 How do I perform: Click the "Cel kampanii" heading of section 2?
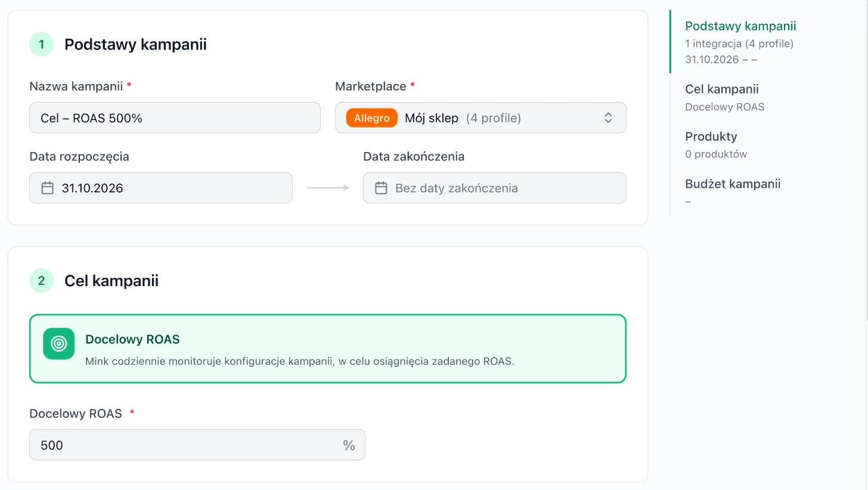tap(111, 281)
